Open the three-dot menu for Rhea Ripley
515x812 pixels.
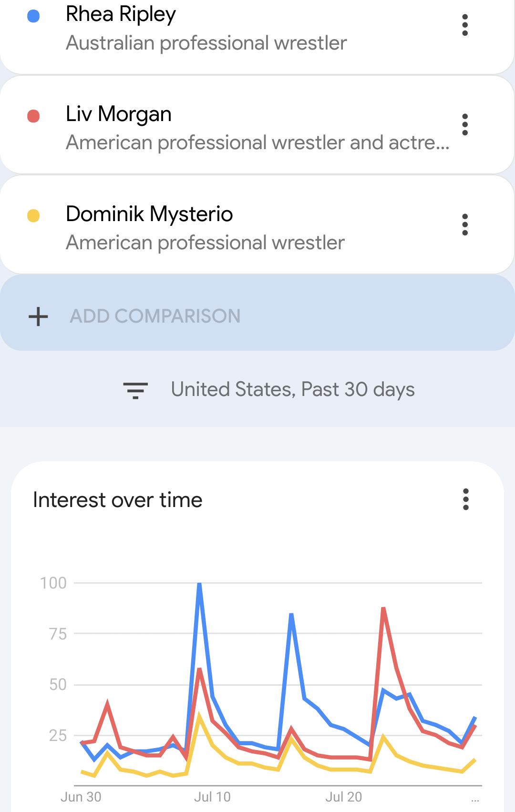coord(465,25)
